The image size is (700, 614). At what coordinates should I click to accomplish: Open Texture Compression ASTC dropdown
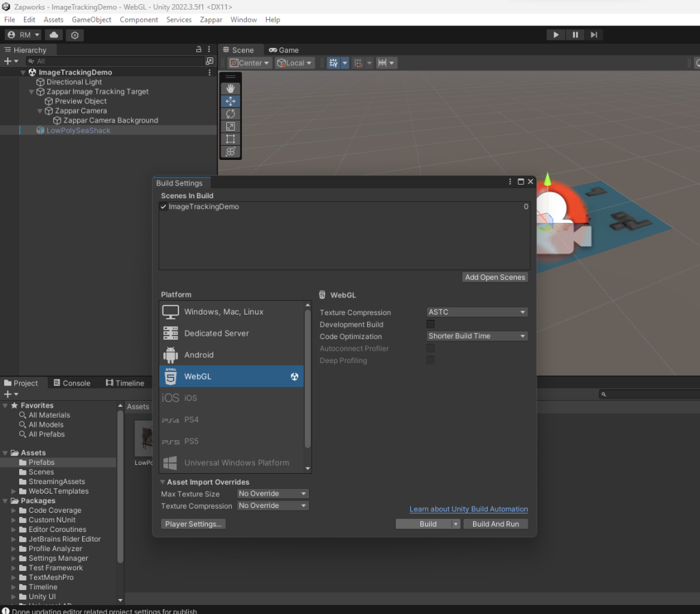477,312
